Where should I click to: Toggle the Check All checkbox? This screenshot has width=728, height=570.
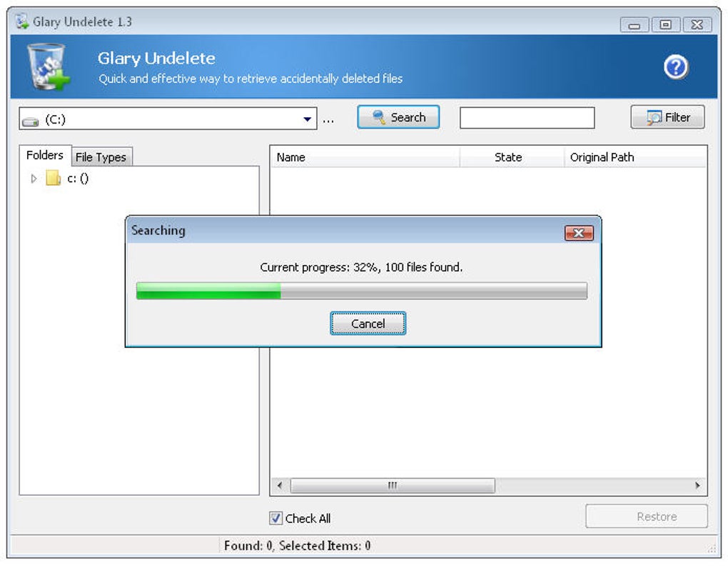coord(275,518)
